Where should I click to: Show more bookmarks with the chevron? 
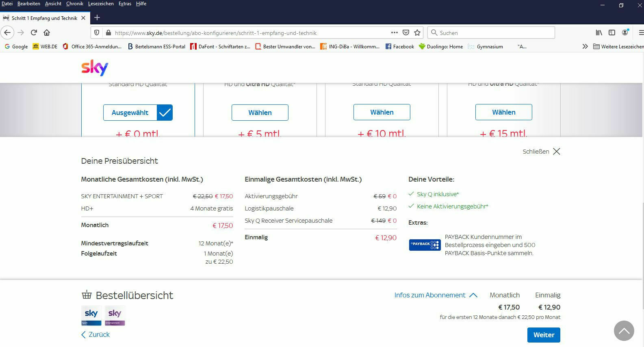click(585, 46)
